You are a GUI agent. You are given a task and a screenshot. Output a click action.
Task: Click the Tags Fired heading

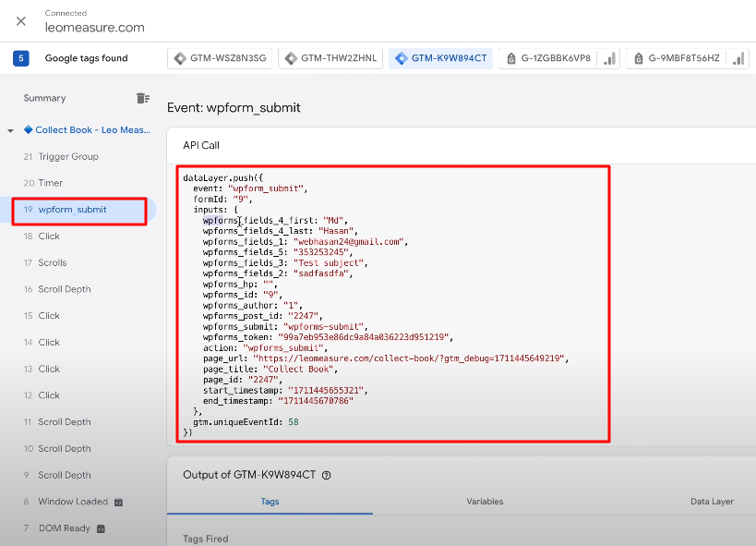click(206, 539)
